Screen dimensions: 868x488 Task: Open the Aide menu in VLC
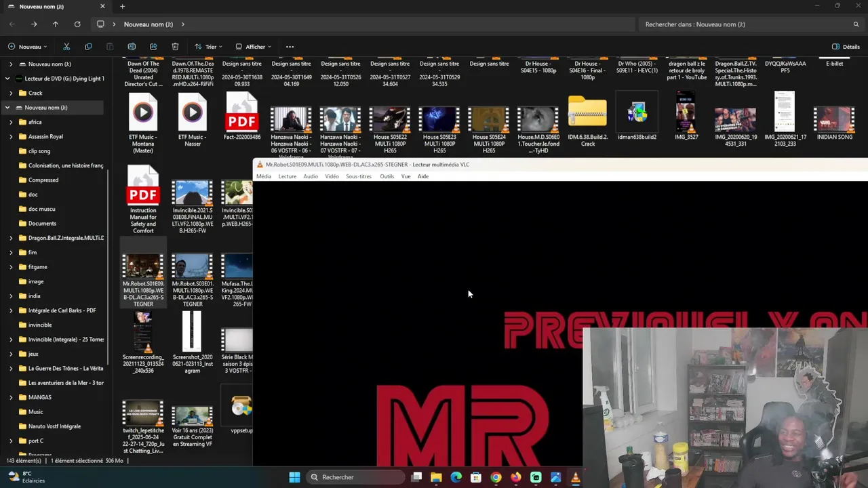[423, 176]
